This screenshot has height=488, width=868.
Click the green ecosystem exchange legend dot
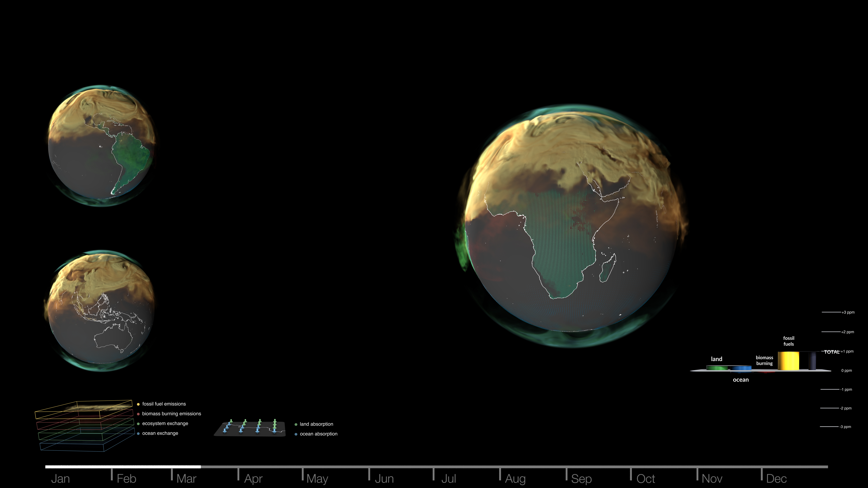click(138, 424)
